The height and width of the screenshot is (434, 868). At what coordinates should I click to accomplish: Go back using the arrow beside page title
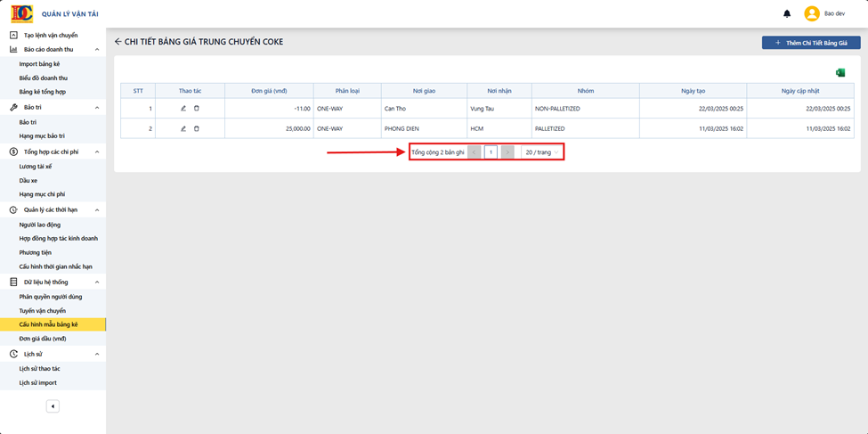118,42
